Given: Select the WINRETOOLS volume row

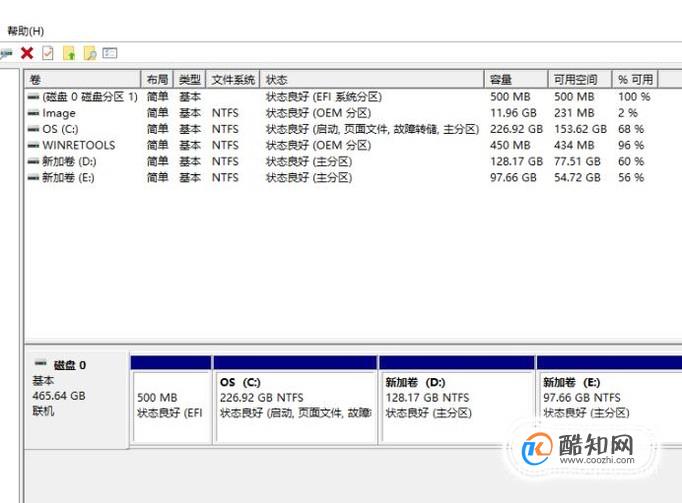Looking at the screenshot, I should pos(339,145).
